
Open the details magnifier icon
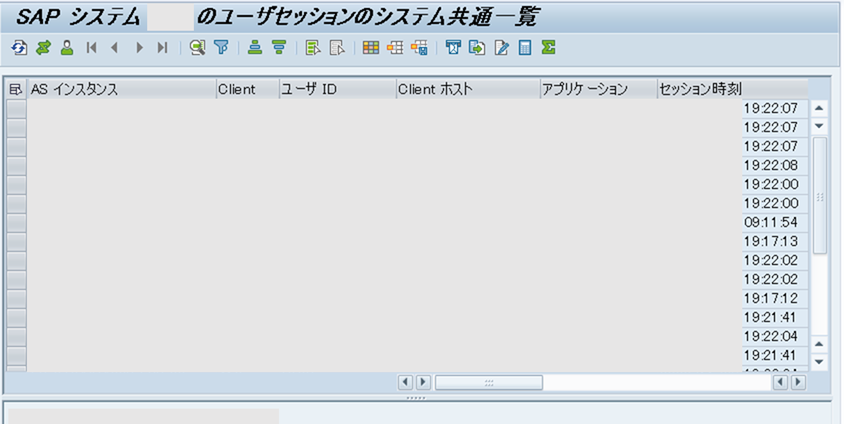pos(197,48)
